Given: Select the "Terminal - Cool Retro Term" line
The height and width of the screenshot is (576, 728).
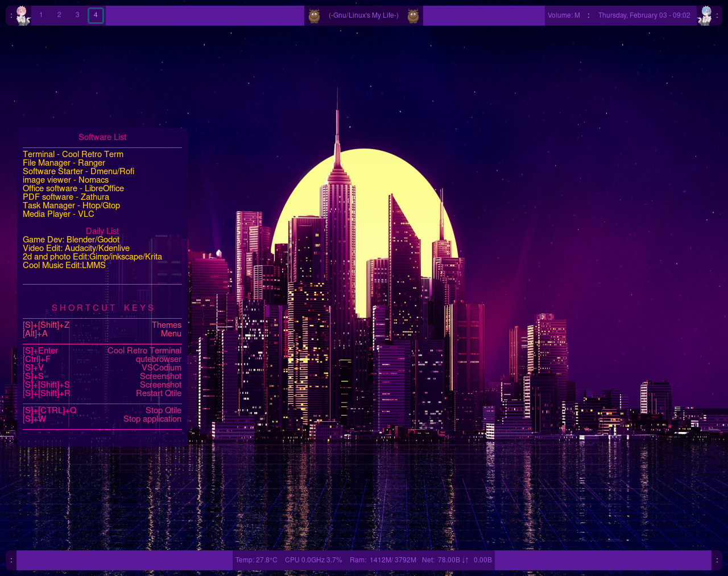Looking at the screenshot, I should tap(73, 154).
